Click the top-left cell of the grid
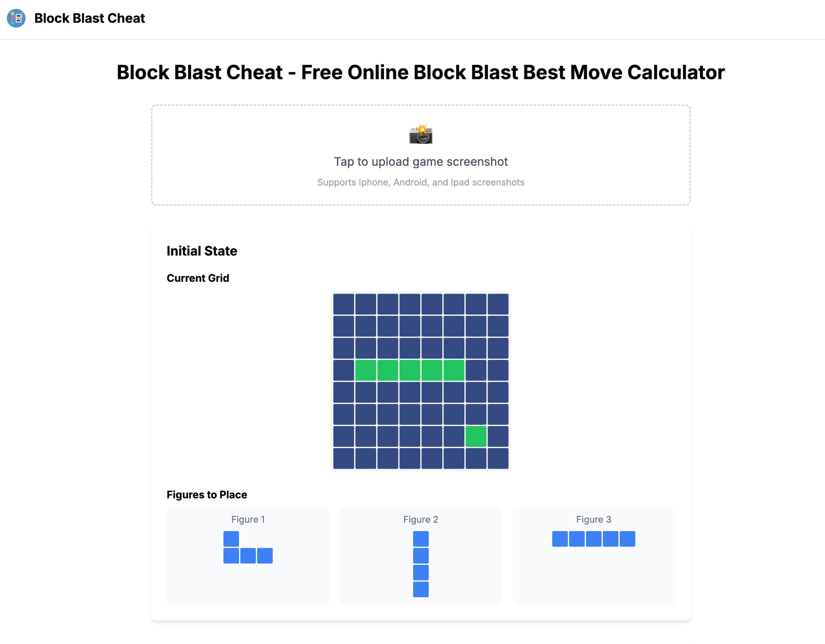 coord(344,304)
